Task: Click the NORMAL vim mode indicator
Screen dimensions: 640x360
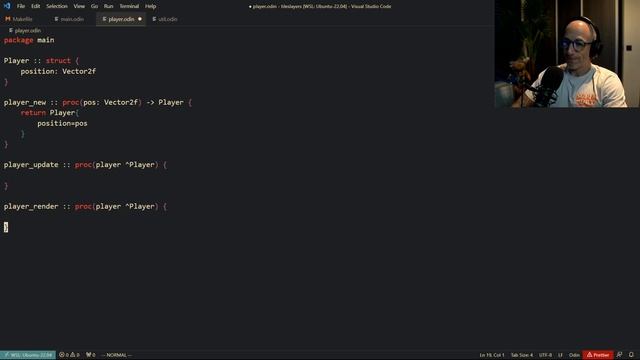Action: [x=116, y=355]
